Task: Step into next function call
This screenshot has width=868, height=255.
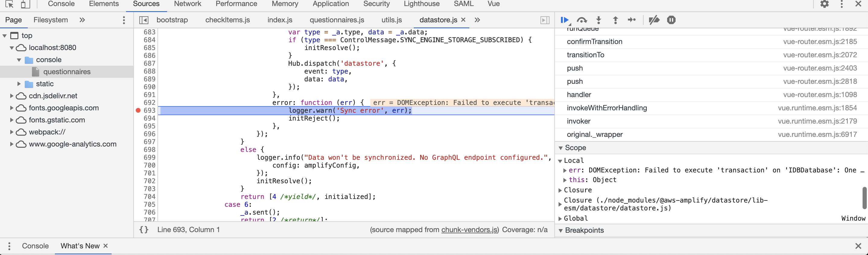Action: [598, 20]
